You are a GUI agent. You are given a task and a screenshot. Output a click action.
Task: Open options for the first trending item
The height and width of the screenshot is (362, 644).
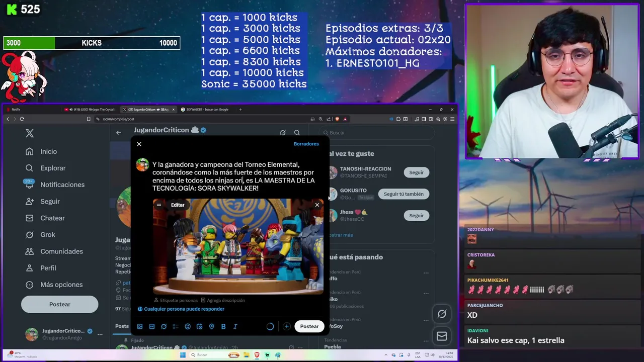(x=426, y=273)
